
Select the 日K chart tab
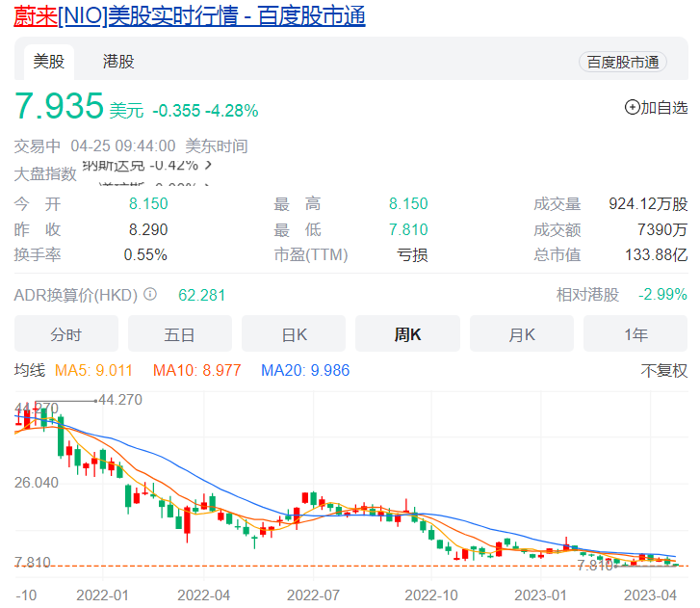294,333
